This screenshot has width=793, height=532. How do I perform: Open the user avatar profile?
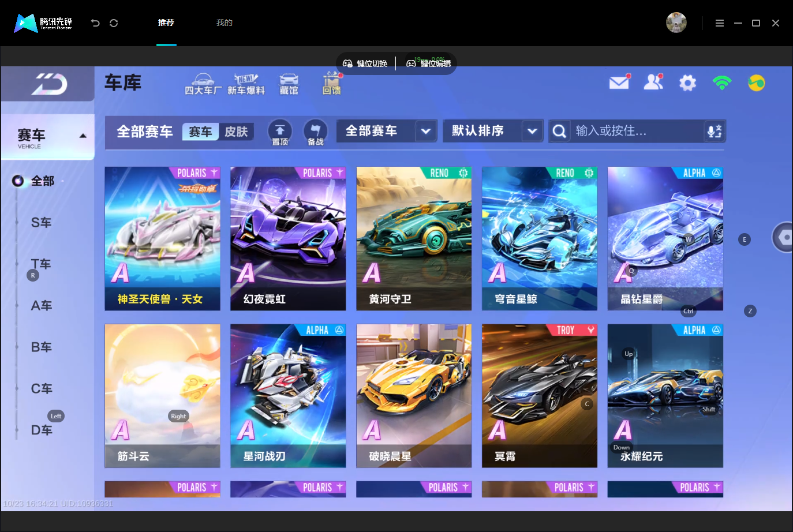pos(676,23)
